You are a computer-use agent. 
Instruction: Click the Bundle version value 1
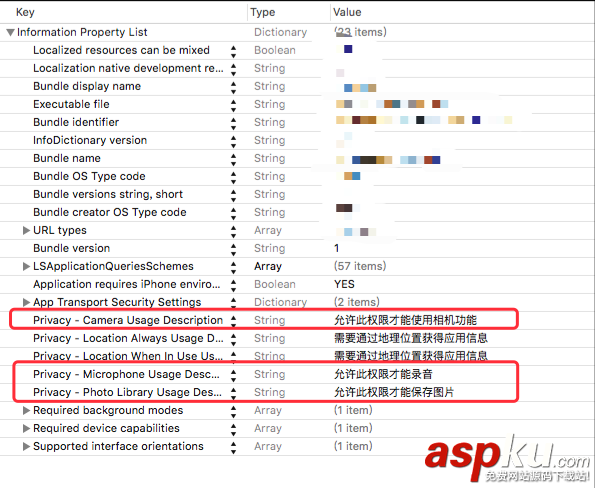(x=337, y=248)
